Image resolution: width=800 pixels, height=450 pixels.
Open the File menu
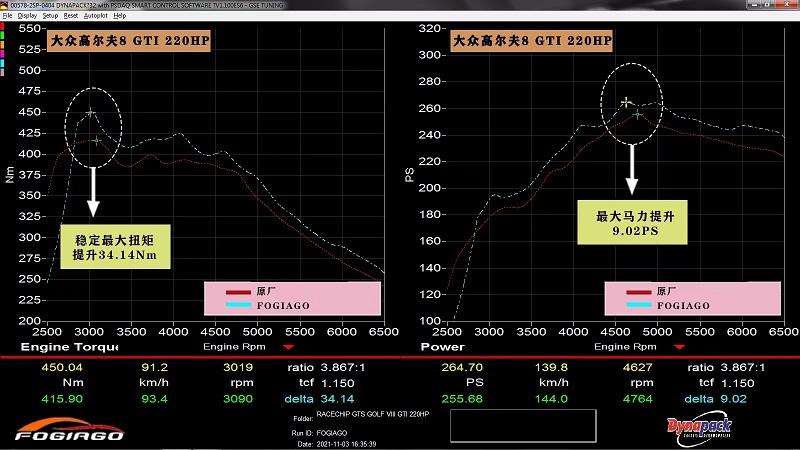[7, 16]
